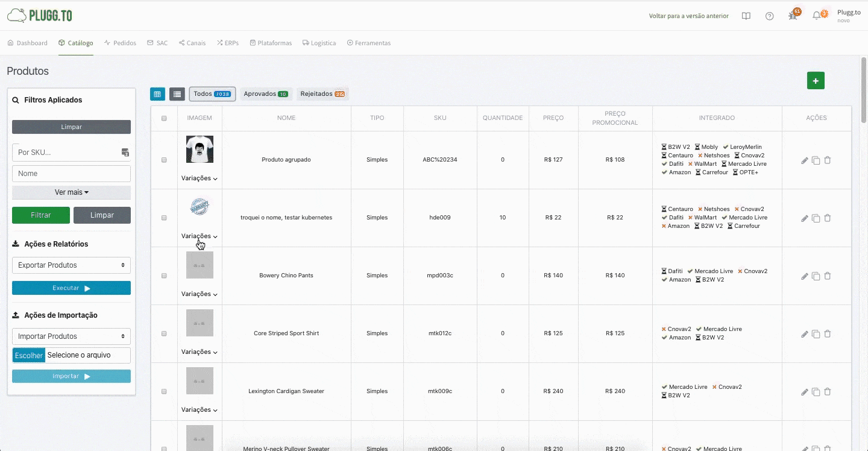
Task: Open the Ferramentas menu
Action: pyautogui.click(x=369, y=43)
